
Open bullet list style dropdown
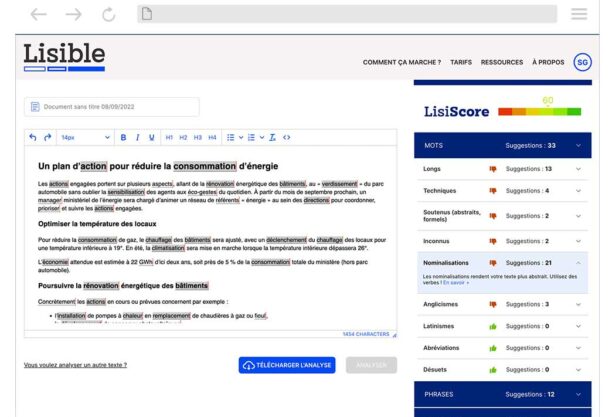(x=241, y=137)
